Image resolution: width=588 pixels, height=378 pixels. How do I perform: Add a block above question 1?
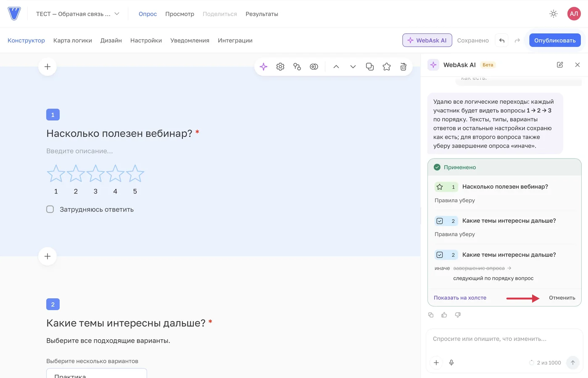[47, 67]
